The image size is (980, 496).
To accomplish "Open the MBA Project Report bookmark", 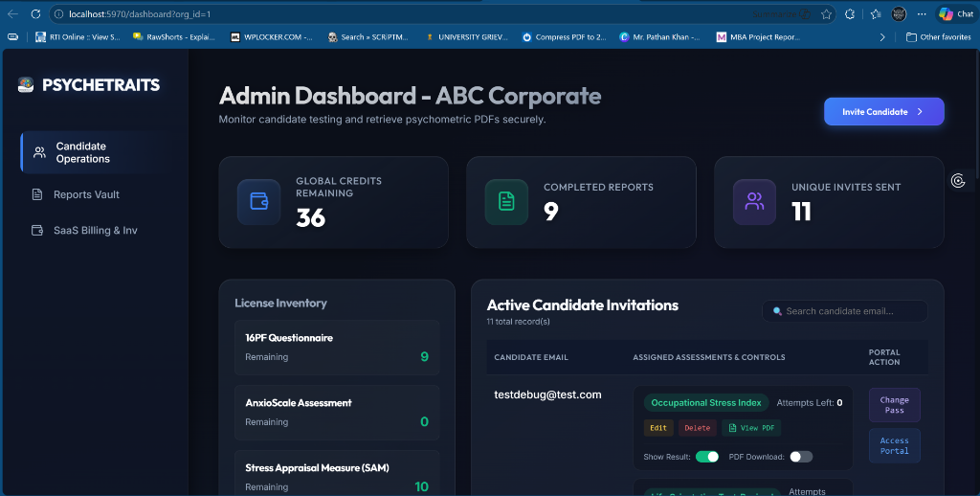I will pos(758,37).
